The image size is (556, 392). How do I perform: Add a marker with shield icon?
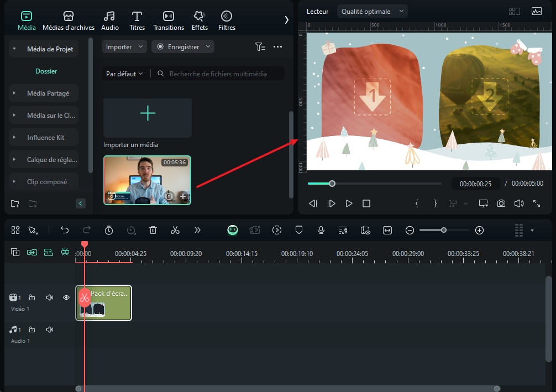point(299,230)
